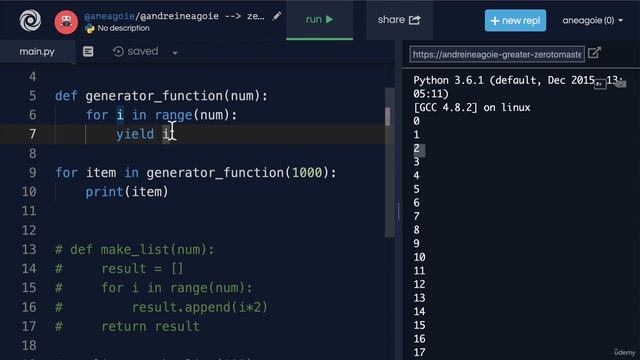Click line number 13 in the gutter
Image resolution: width=640 pixels, height=360 pixels.
click(x=29, y=249)
